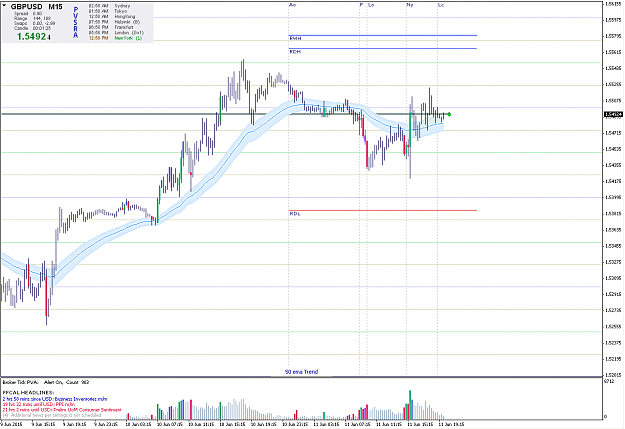Click the FFCAL HEADLINES heading
This screenshot has width=625, height=429.
coord(28,393)
